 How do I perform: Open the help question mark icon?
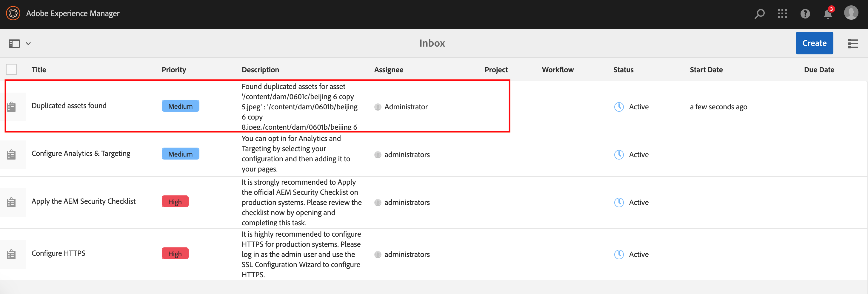805,14
